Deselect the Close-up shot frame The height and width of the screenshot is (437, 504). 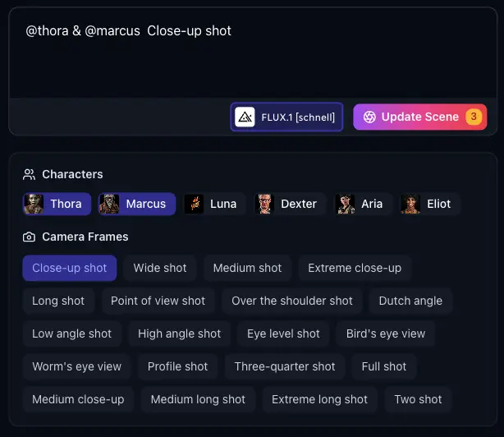coord(70,268)
